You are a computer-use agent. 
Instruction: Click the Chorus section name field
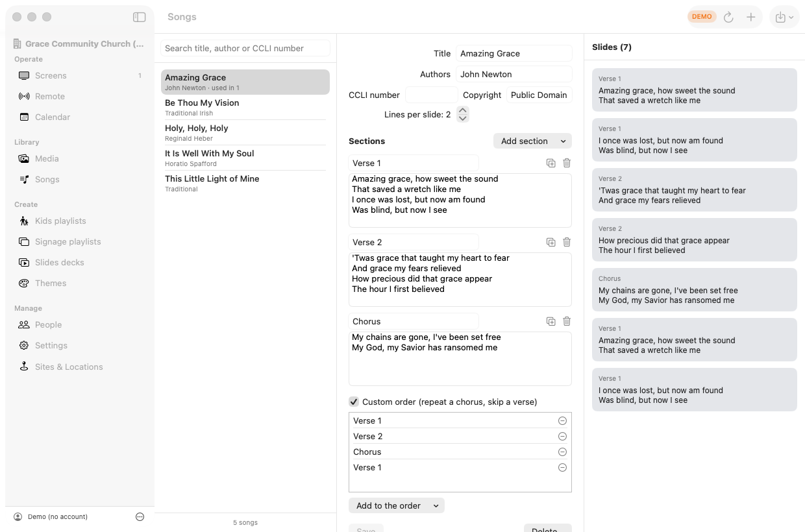pyautogui.click(x=414, y=321)
